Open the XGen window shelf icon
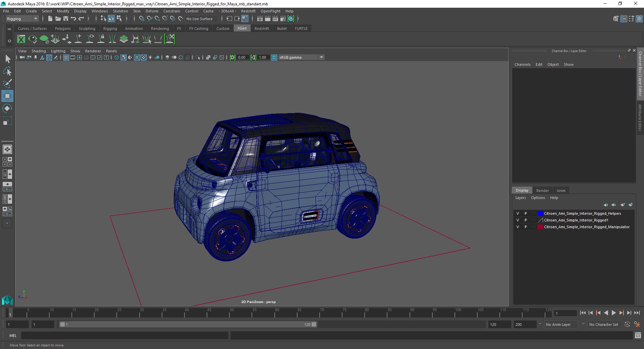Image resolution: width=644 pixels, height=349 pixels. (21, 39)
